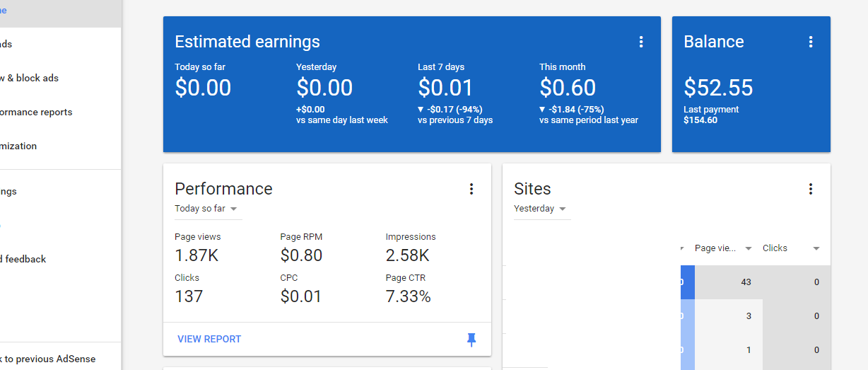This screenshot has height=370, width=868.
Task: Click the $52.55 balance amount
Action: [718, 88]
